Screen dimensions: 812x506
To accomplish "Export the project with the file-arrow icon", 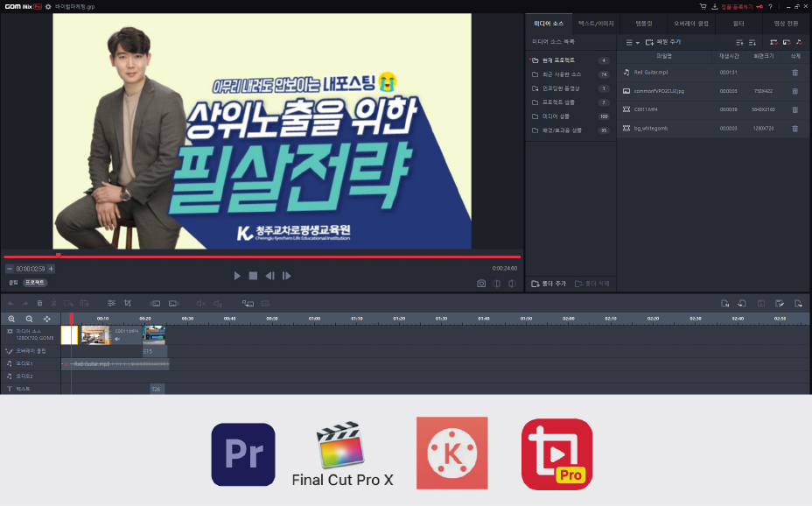I will tap(798, 304).
